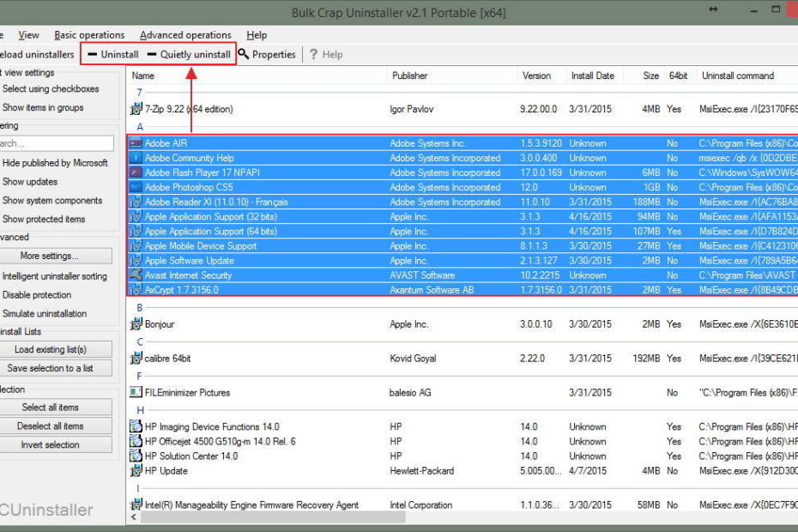
Task: Open Properties with the magnifier icon
Action: [x=267, y=54]
